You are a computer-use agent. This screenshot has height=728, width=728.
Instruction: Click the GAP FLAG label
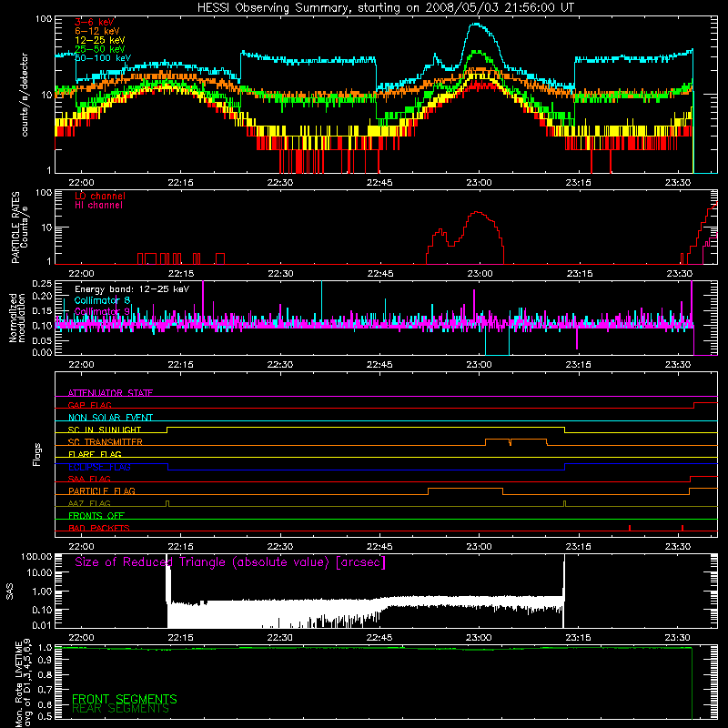click(x=89, y=405)
